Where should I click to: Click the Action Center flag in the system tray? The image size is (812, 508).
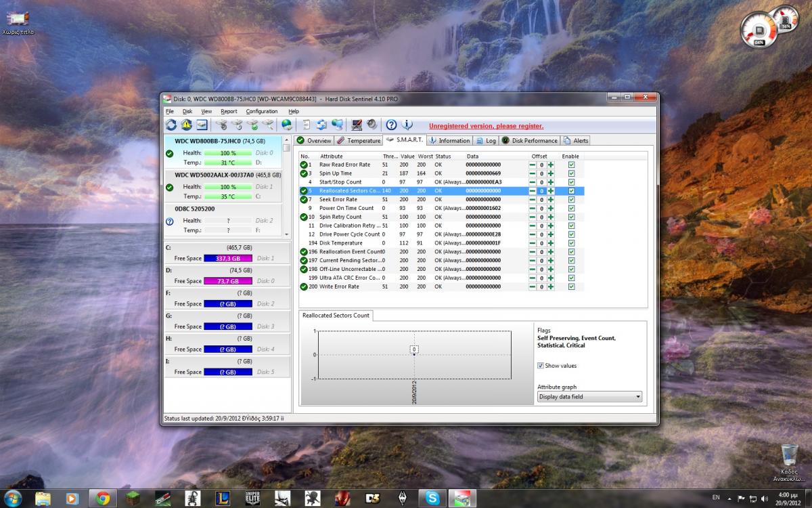742,499
